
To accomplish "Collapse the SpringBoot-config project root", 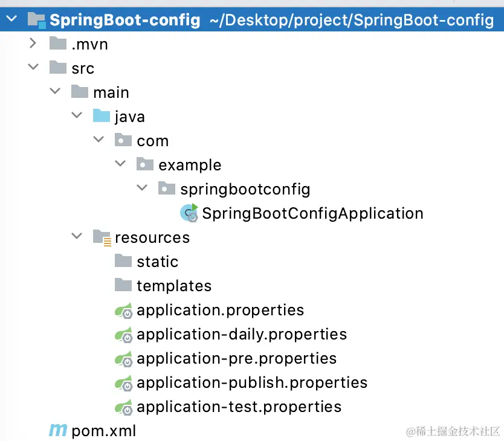I will [x=11, y=20].
